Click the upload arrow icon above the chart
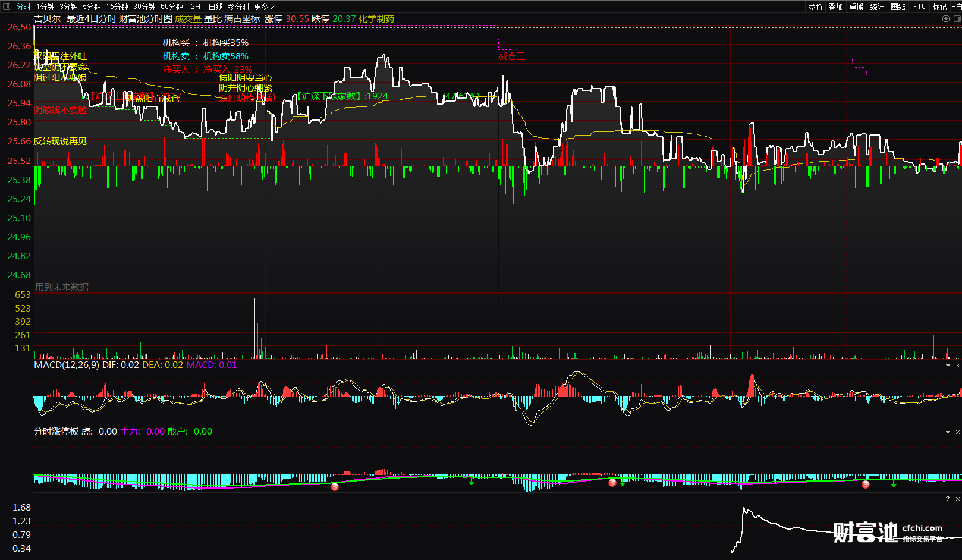The image size is (962, 560). click(x=946, y=18)
